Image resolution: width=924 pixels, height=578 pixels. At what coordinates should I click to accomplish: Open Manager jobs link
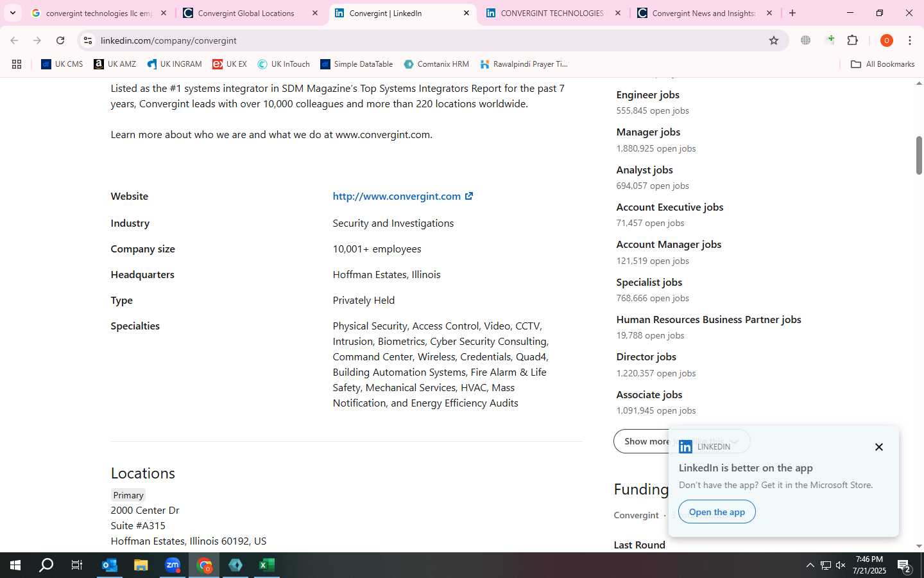click(648, 132)
